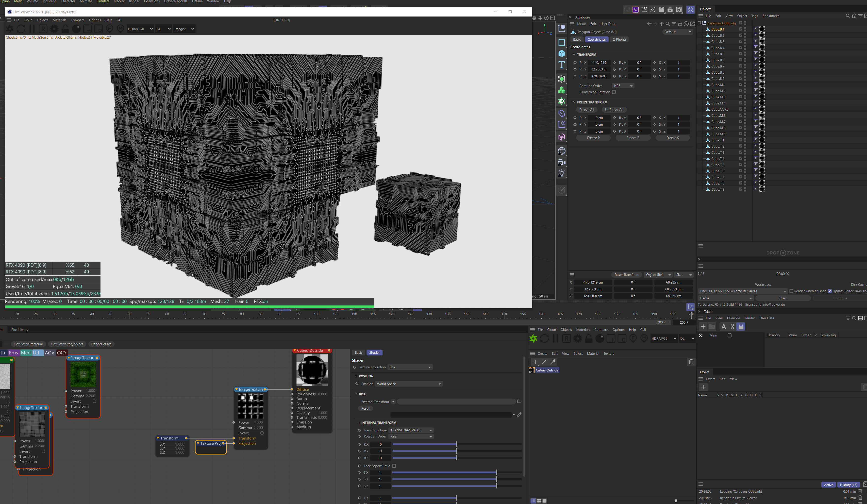Click the eyedropper icon in Material Manager

(x=552, y=362)
